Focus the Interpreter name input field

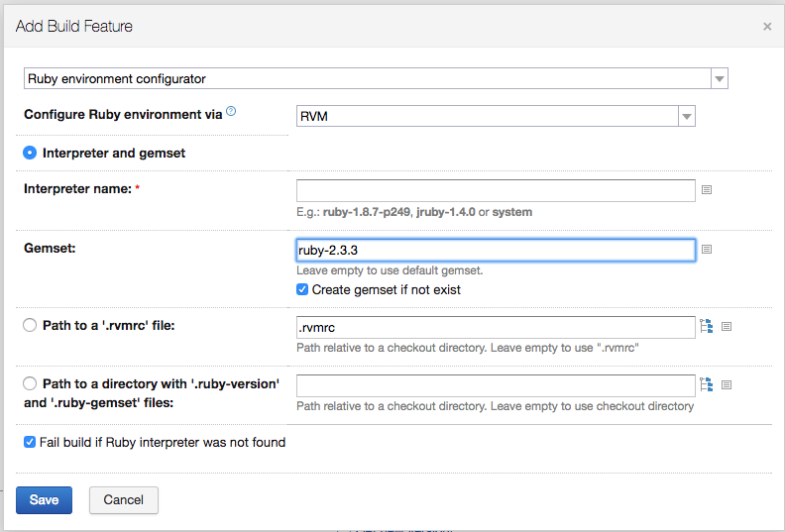pos(496,190)
